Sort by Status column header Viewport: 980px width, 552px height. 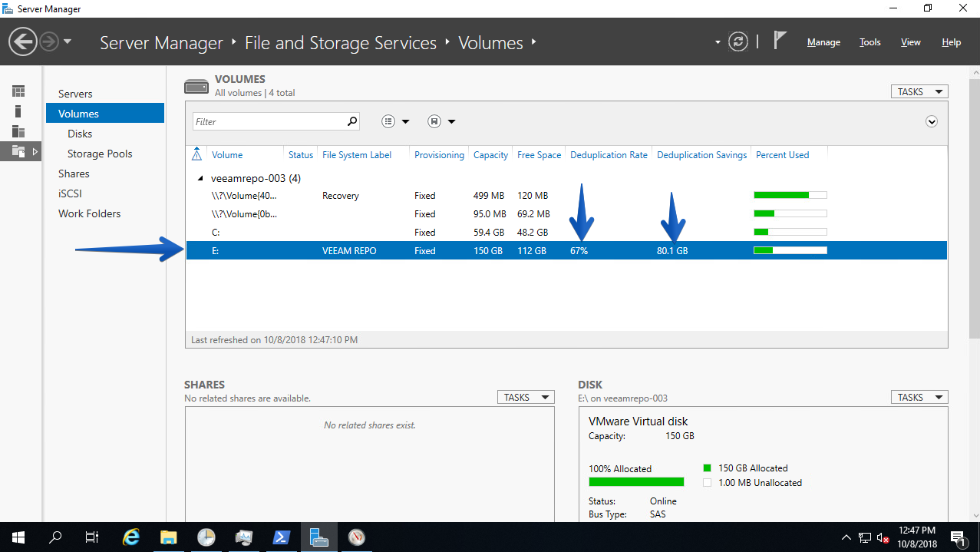tap(301, 155)
